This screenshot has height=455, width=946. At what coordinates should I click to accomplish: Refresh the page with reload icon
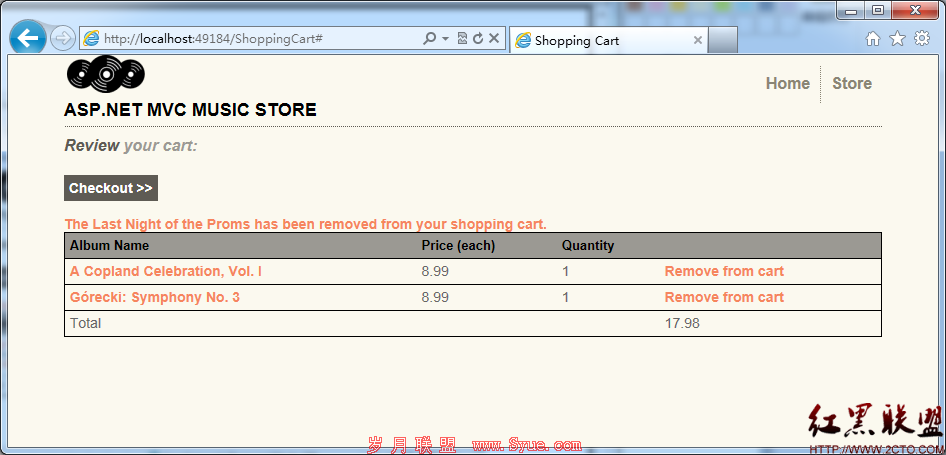click(478, 39)
